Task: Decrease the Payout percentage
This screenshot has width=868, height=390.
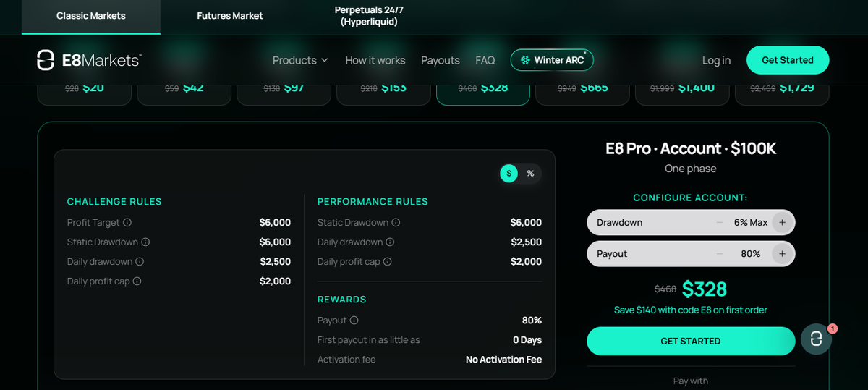Action: coord(720,254)
